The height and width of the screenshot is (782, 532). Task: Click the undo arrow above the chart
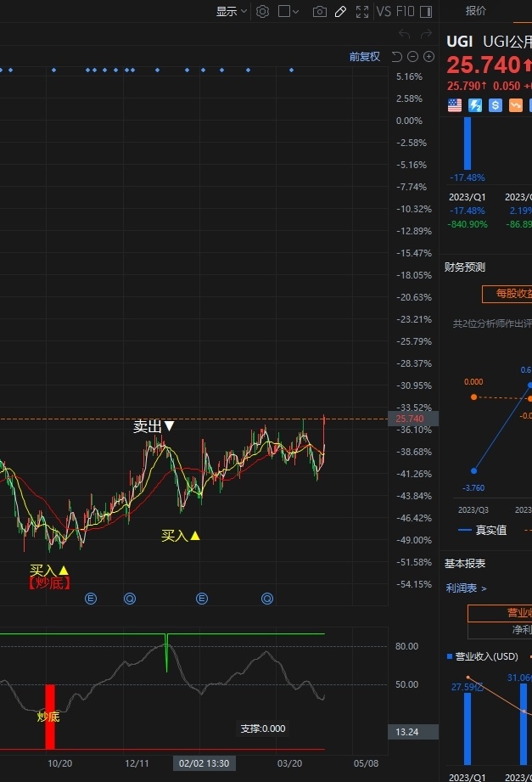[405, 34]
